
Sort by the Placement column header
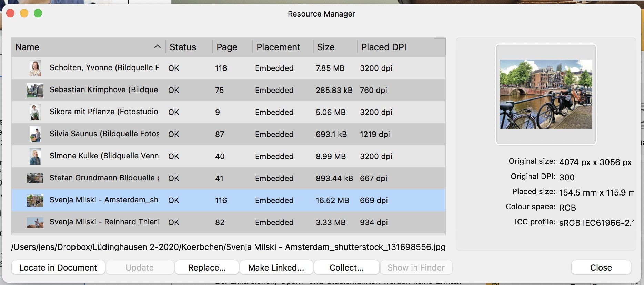pyautogui.click(x=283, y=47)
